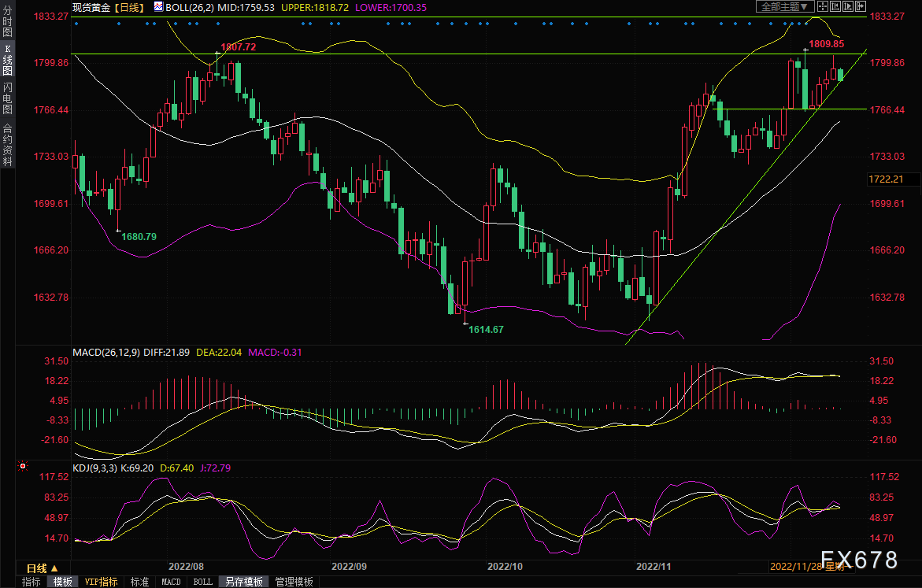
Task: Click the crosshair cursor icon
Action: click(x=824, y=7)
